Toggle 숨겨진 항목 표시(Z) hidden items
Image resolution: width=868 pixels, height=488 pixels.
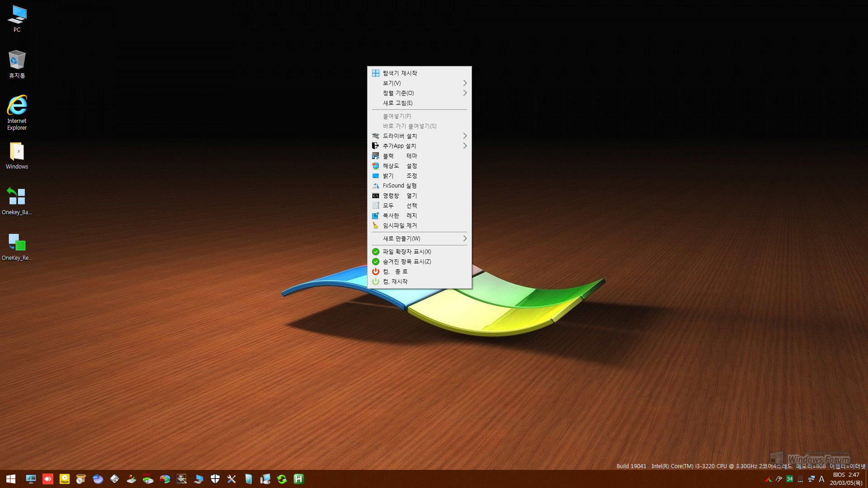point(419,262)
